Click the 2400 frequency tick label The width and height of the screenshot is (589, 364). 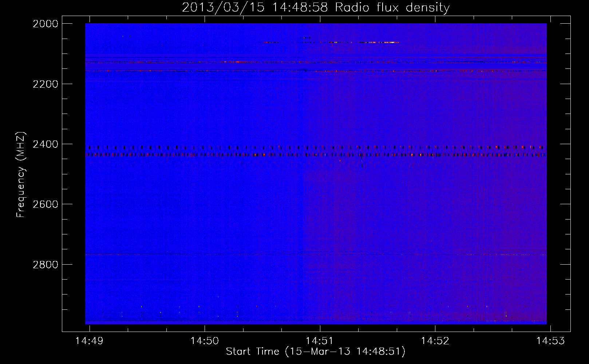(x=45, y=144)
